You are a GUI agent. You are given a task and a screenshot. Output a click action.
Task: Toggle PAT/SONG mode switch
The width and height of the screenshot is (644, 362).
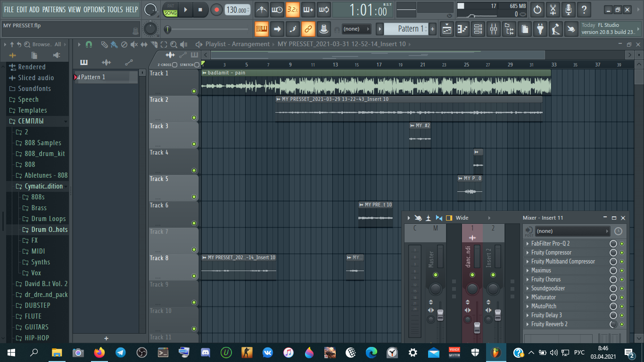pyautogui.click(x=171, y=10)
